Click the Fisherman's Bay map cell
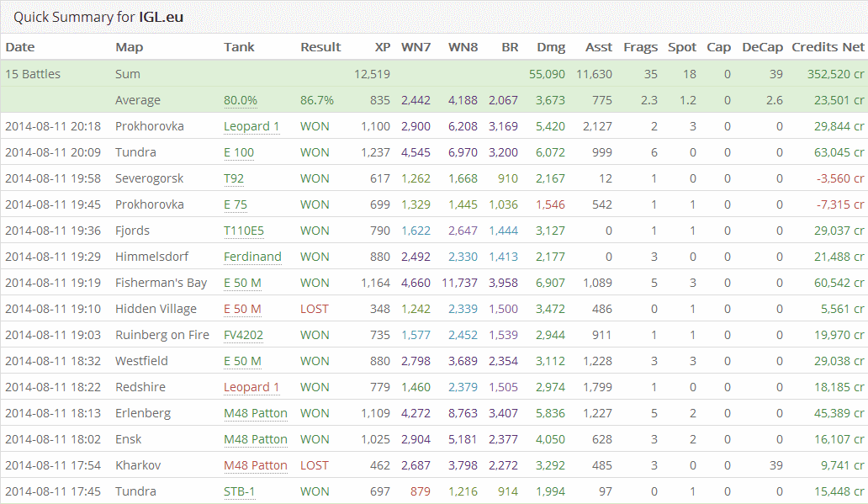Viewport: 868px width, 504px height. tap(161, 283)
